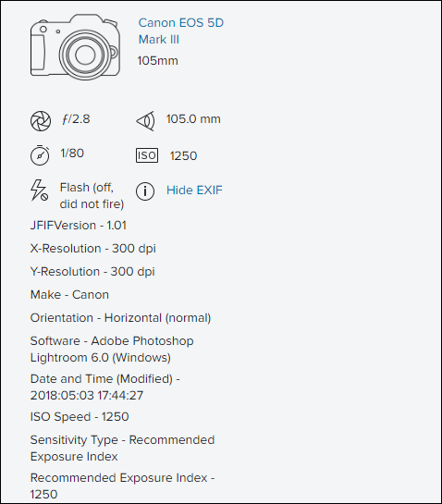442x504 pixels.
Task: Open the Canon EOS 5D Mark III link
Action: point(181,31)
